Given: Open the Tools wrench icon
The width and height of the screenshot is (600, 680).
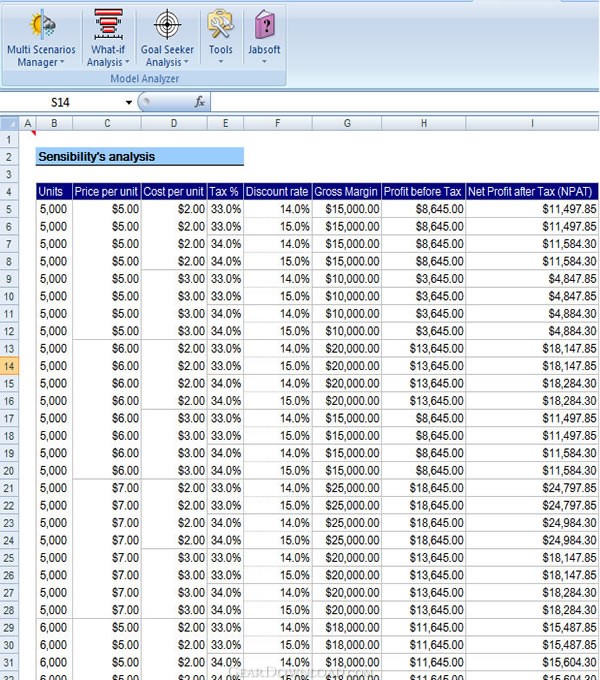Looking at the screenshot, I should pos(220,24).
